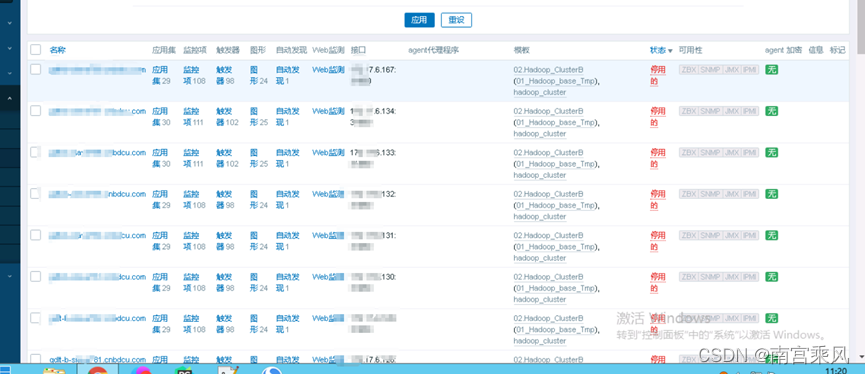Open Chrome from the Windows taskbar

[97, 370]
